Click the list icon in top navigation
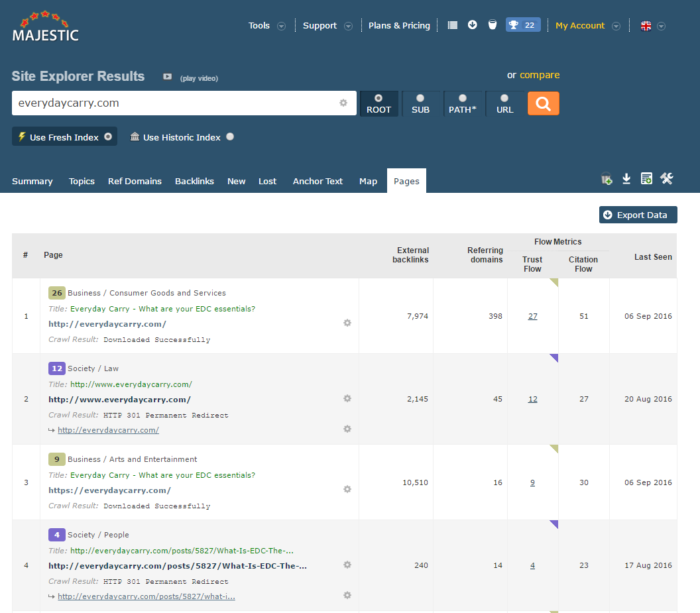 pyautogui.click(x=452, y=25)
